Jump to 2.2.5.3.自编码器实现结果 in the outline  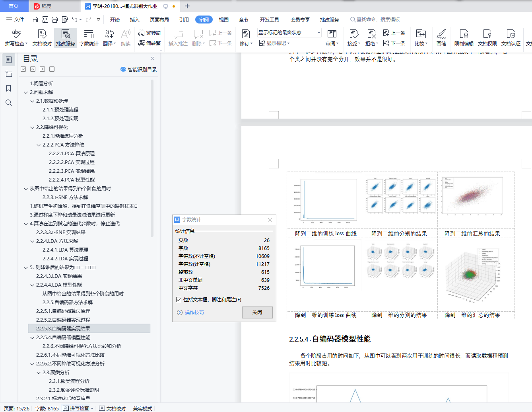coord(89,329)
